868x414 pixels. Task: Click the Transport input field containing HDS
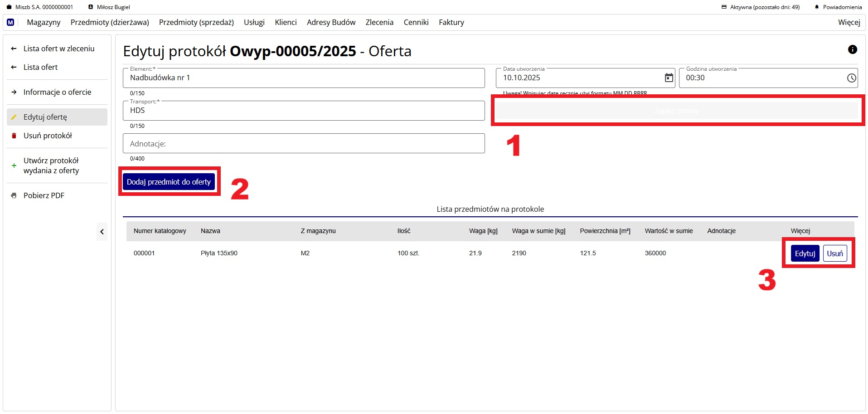pyautogui.click(x=304, y=111)
